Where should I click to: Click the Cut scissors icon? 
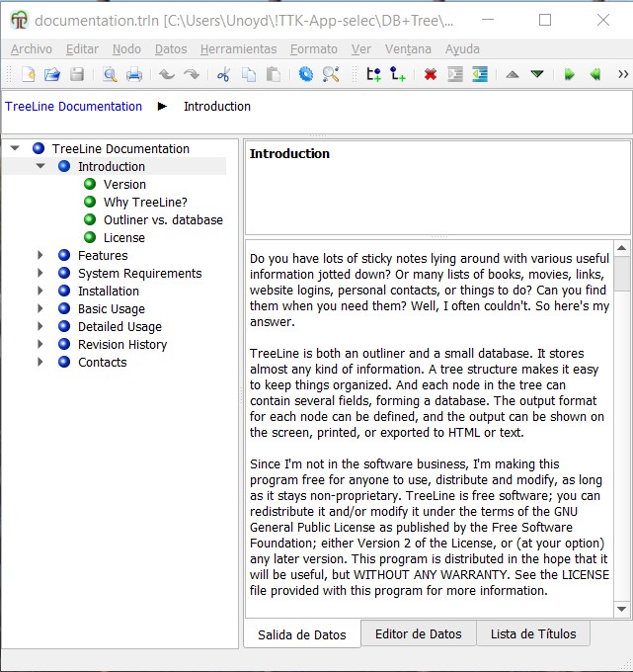[223, 74]
